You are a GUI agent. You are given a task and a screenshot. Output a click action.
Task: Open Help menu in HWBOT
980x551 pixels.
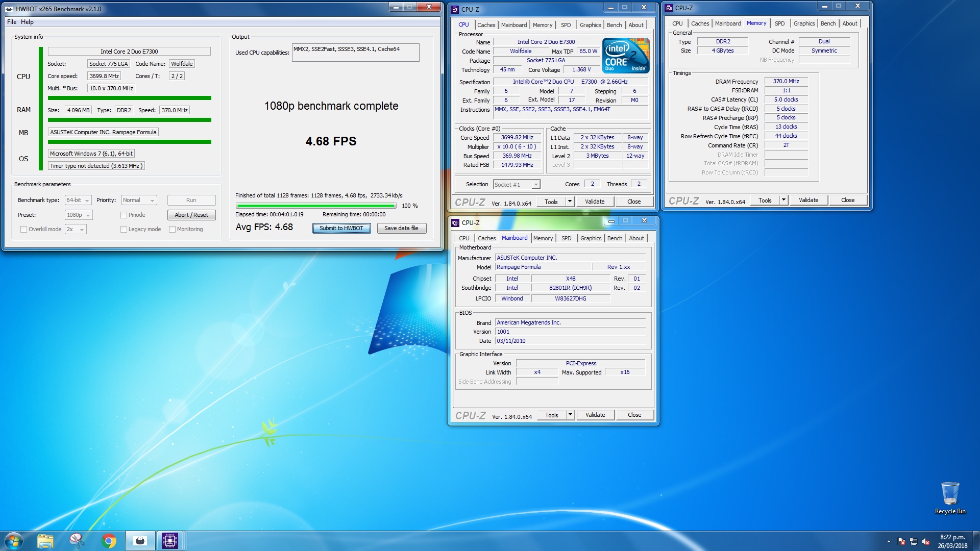27,22
